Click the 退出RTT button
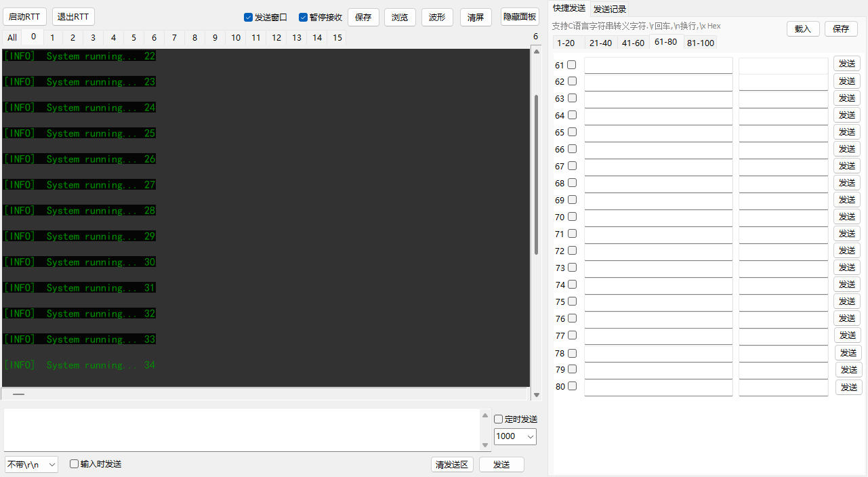Screen dimensions: 868x477 tap(73, 16)
